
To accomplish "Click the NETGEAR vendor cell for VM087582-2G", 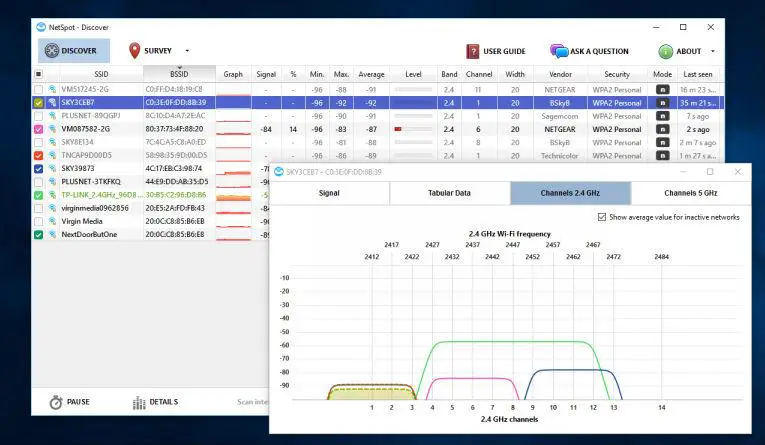I will [x=560, y=129].
